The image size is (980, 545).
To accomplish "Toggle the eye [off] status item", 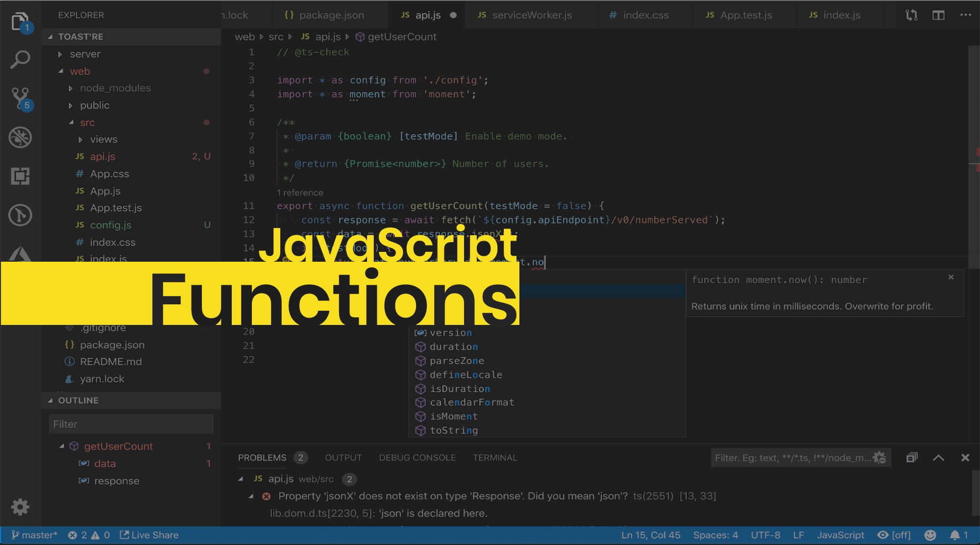I will tap(894, 535).
